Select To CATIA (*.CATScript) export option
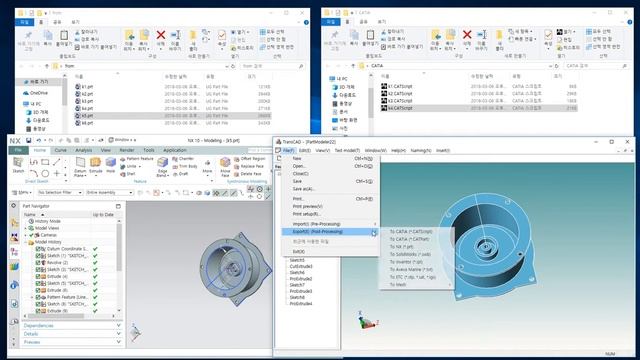Viewport: 640px width, 360px height. tap(411, 231)
